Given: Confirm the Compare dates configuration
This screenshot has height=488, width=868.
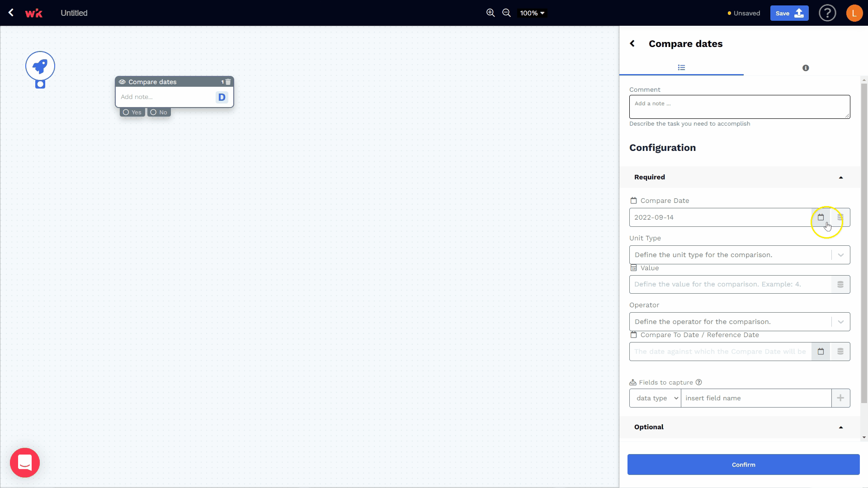Looking at the screenshot, I should [743, 465].
